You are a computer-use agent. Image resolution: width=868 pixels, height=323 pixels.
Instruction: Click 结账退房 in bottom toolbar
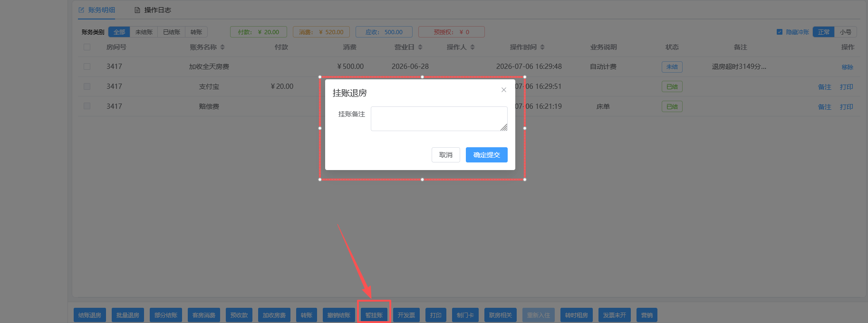pyautogui.click(x=90, y=315)
